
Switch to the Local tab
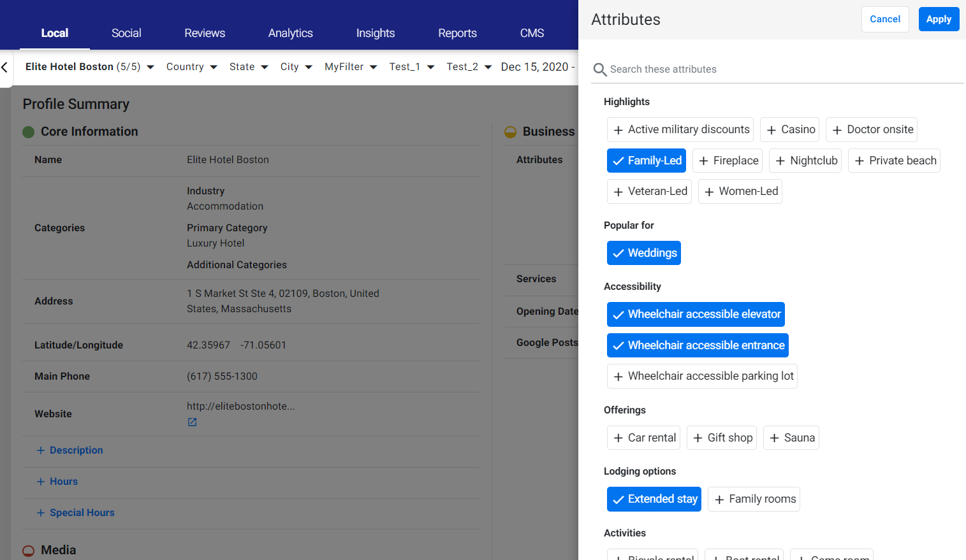tap(55, 33)
